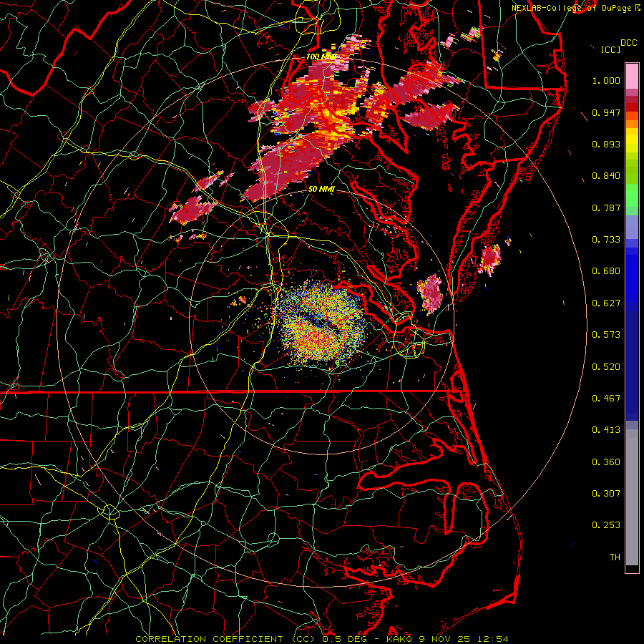The height and width of the screenshot is (644, 644).
Task: Click the 0.627 value on the color scale
Action: pos(606,303)
